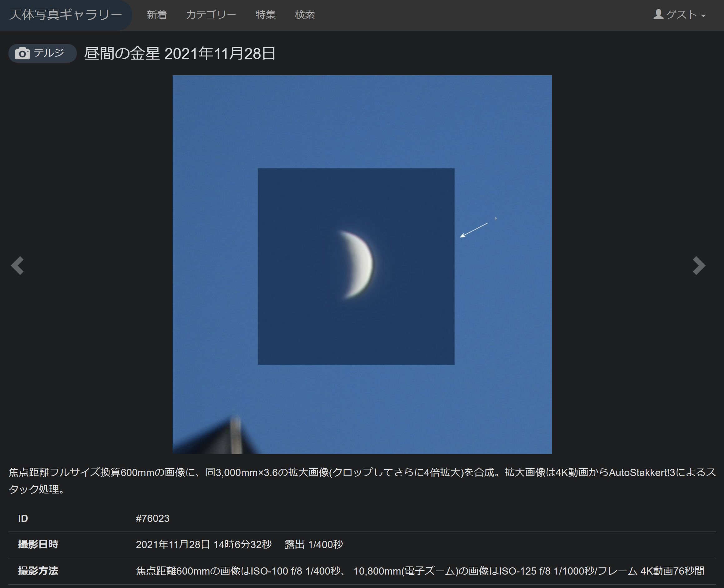The image size is (724, 588).
Task: Click the title 昼間の金星 2021年11月28日
Action: coord(180,54)
